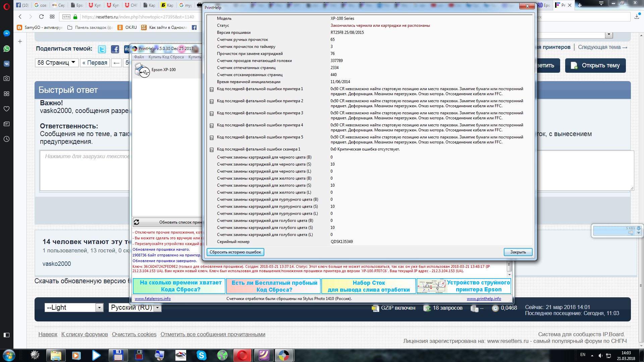Screen dimensions: 644x362
Task: Click 'Набор Сток' banner in PrintHelp
Action: click(369, 286)
